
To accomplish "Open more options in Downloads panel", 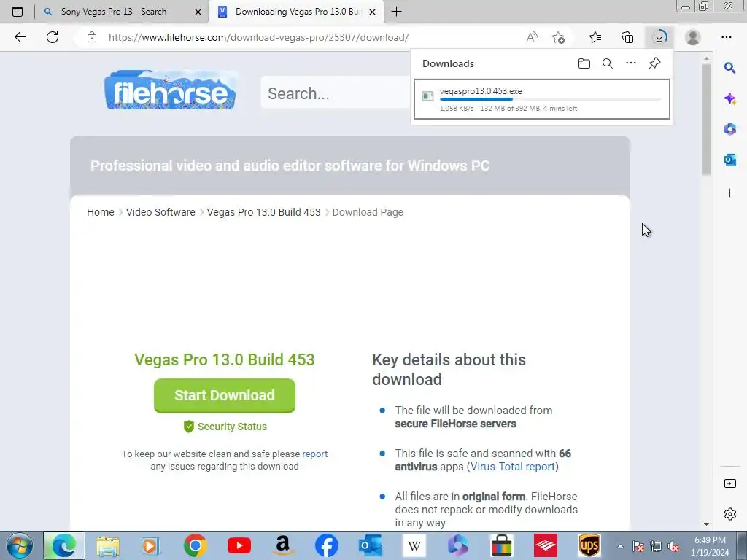I will pos(631,63).
